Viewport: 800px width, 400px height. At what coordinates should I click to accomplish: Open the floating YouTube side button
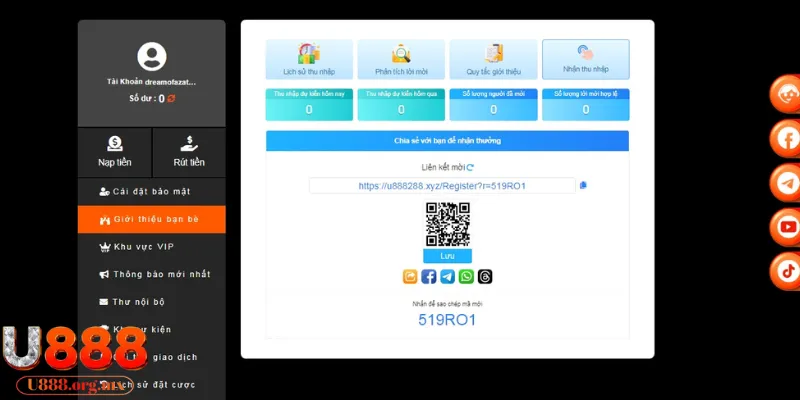(x=786, y=227)
